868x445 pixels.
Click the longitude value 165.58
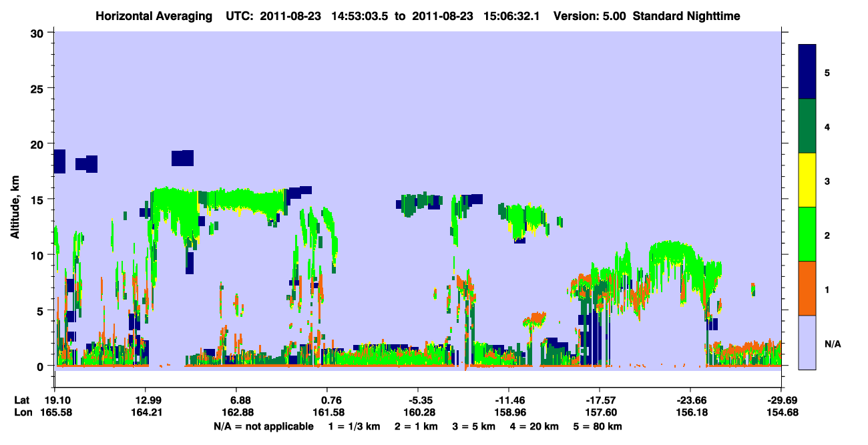[57, 412]
